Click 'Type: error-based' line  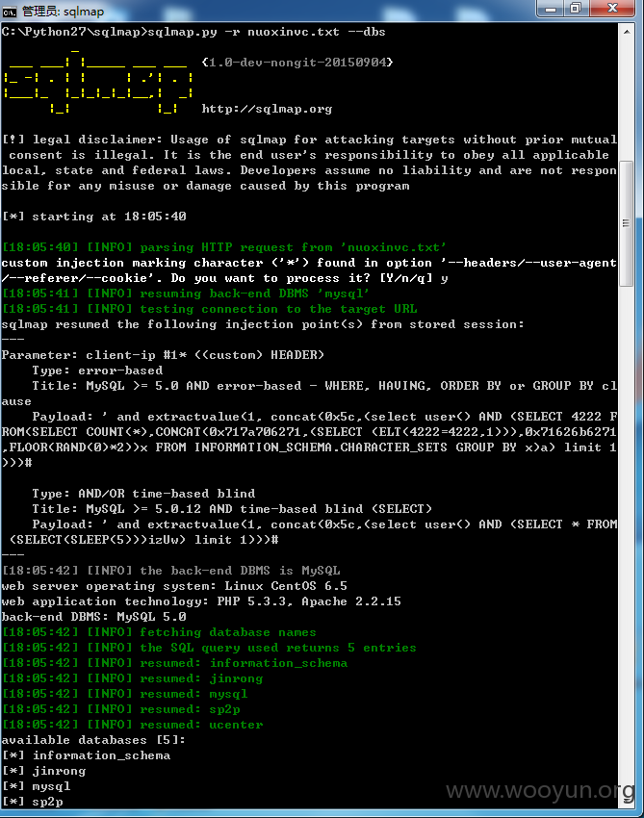point(97,371)
